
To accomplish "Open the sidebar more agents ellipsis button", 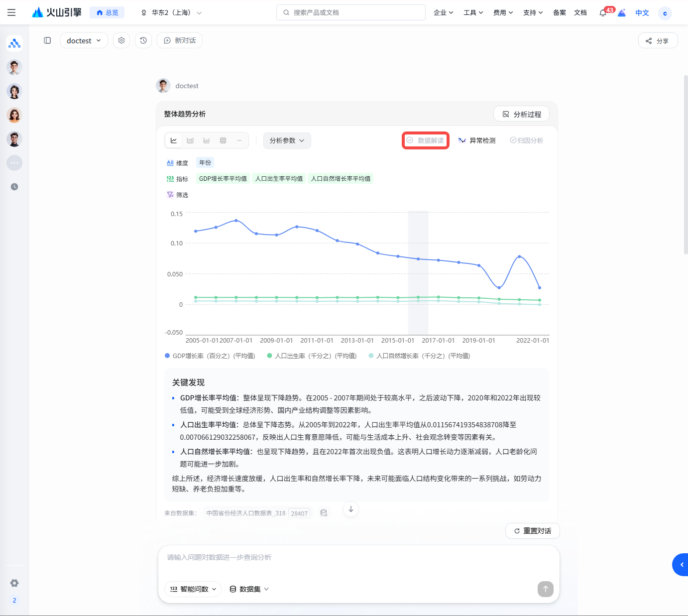I will [14, 163].
